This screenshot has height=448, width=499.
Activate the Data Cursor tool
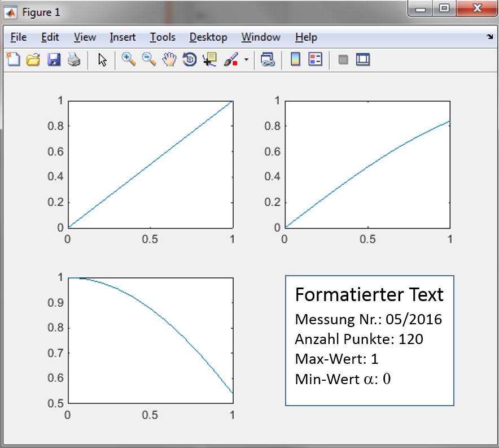point(210,59)
